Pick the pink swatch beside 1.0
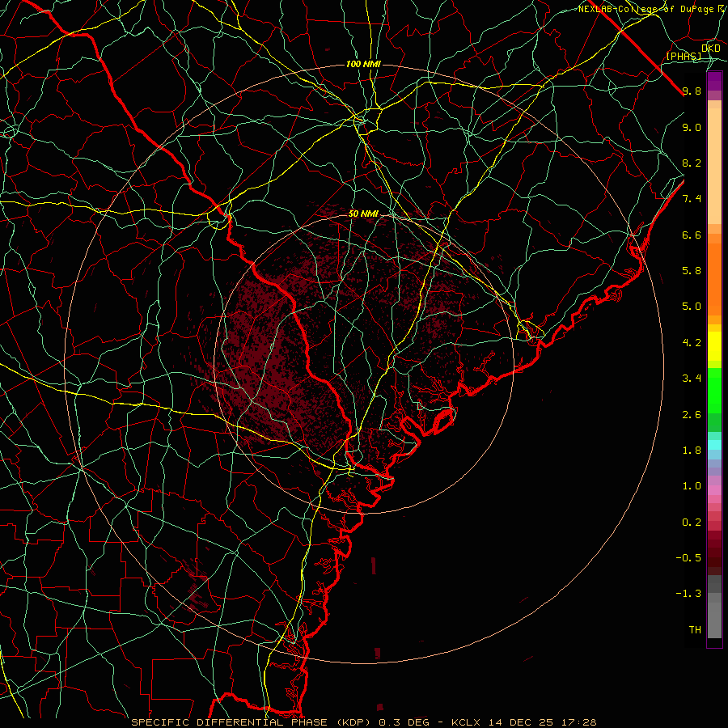728x728 pixels. pos(714,490)
